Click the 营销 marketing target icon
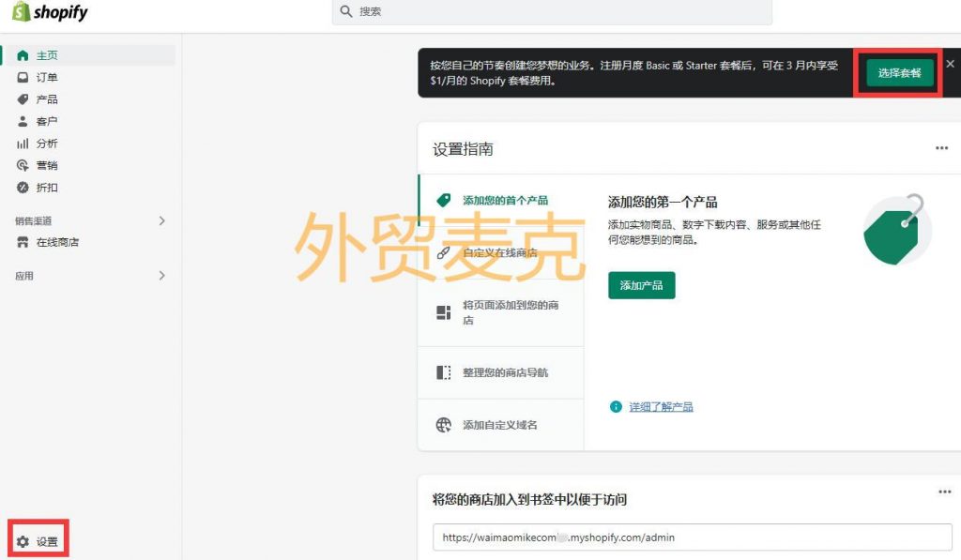The height and width of the screenshot is (560, 961). click(23, 165)
